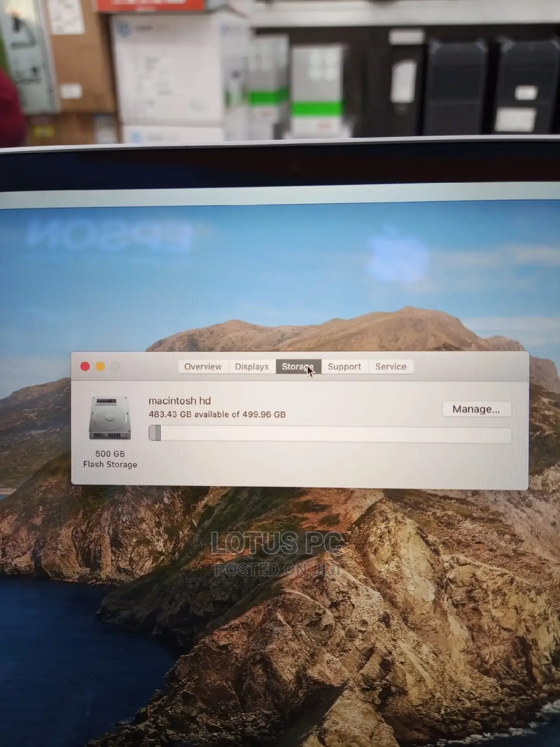Click the disabled zoom window button
This screenshot has height=747, width=560.
click(x=115, y=367)
